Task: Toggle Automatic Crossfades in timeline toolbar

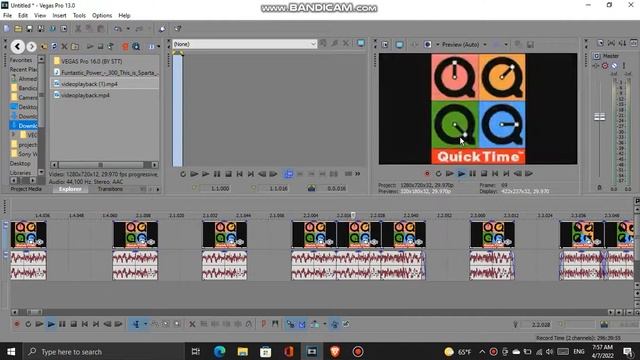Action: pyautogui.click(x=302, y=324)
